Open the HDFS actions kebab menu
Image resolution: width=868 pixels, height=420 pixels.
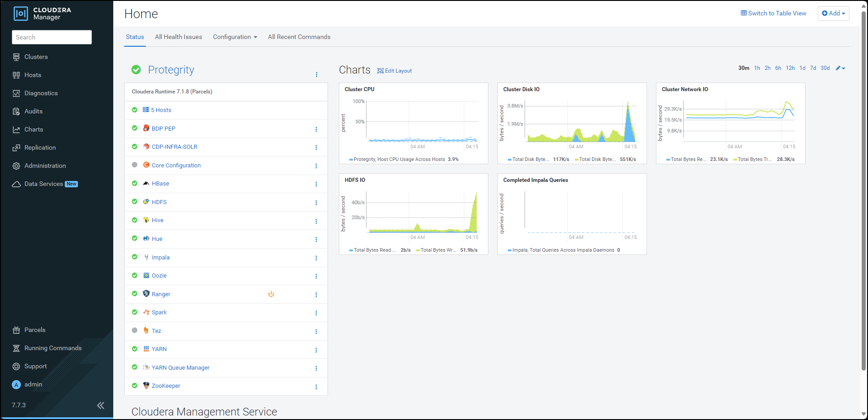tap(316, 203)
